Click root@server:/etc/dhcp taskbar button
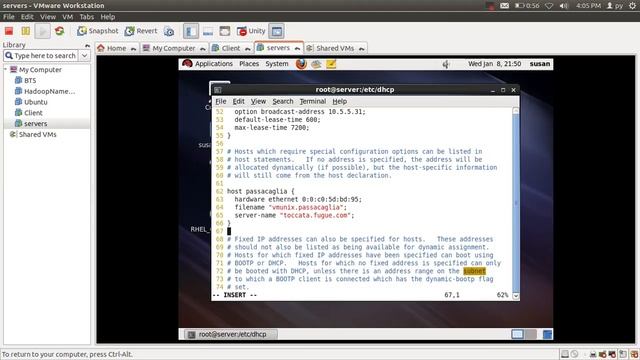 [x=231, y=334]
